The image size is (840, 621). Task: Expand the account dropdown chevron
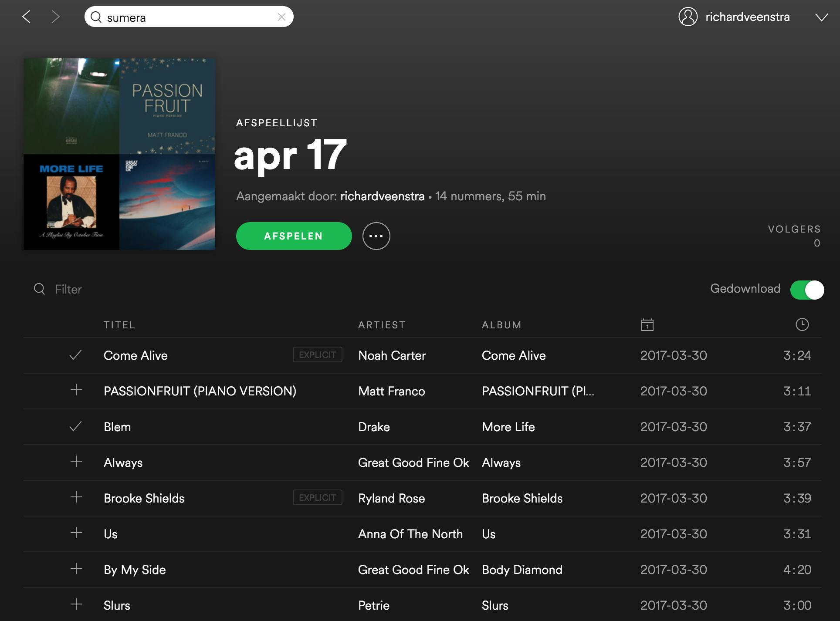(821, 17)
